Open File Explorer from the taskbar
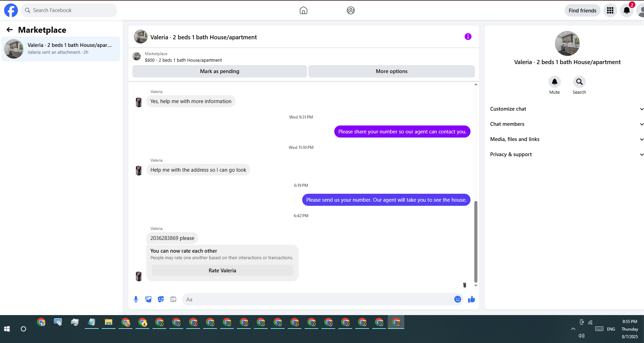 click(109, 322)
